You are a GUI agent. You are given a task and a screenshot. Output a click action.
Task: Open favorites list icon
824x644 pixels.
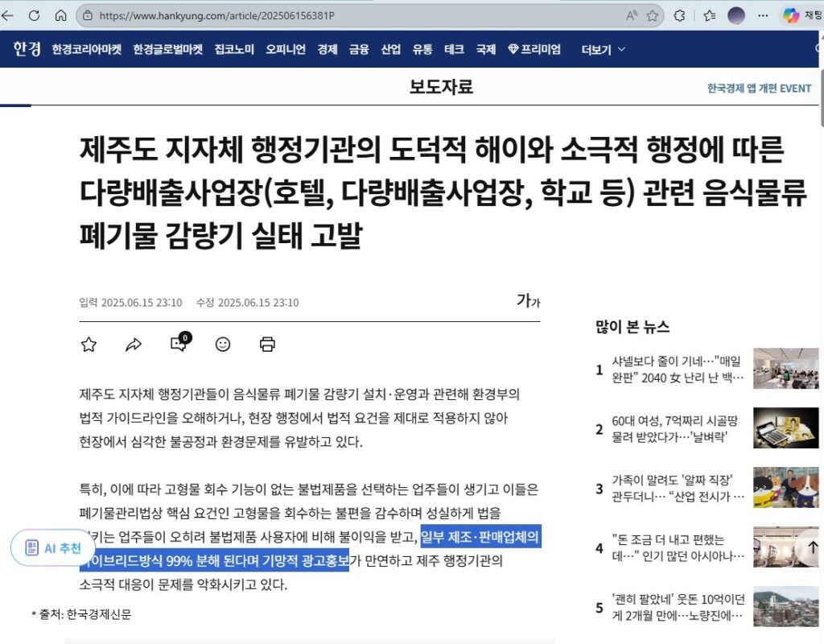pyautogui.click(x=710, y=16)
